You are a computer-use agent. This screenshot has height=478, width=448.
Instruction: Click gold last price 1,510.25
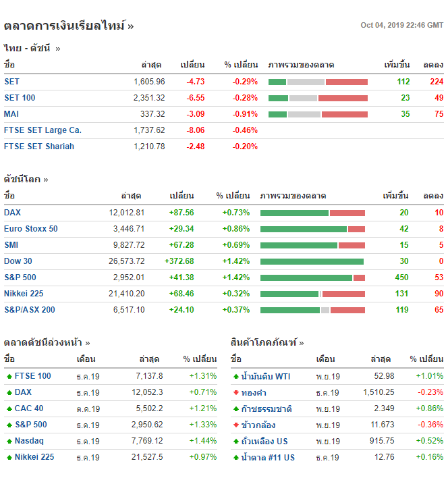(x=379, y=392)
